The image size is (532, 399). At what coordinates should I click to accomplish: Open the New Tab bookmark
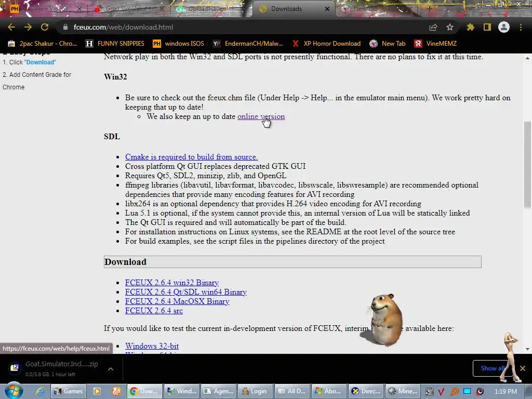pyautogui.click(x=388, y=44)
